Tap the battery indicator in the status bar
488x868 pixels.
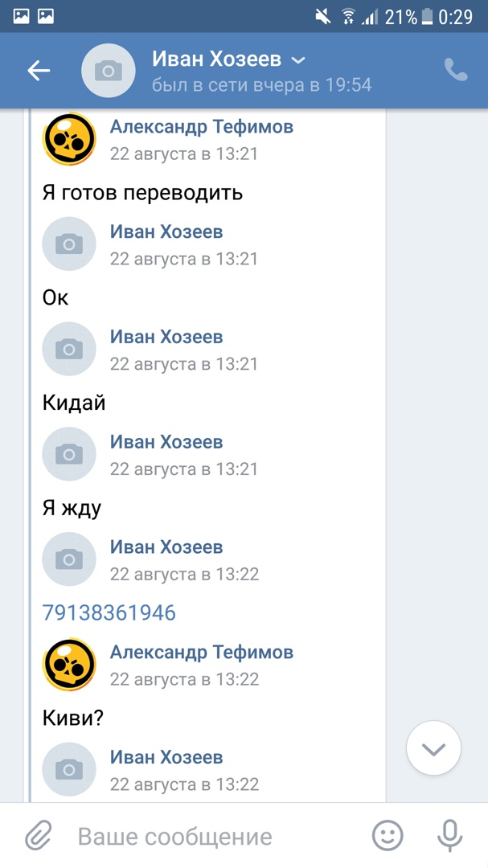427,17
